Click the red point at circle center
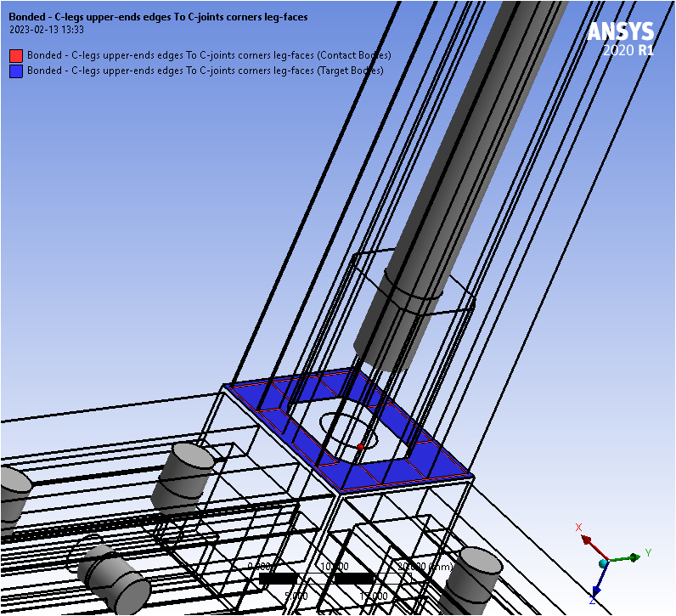The height and width of the screenshot is (616, 676). [x=360, y=446]
